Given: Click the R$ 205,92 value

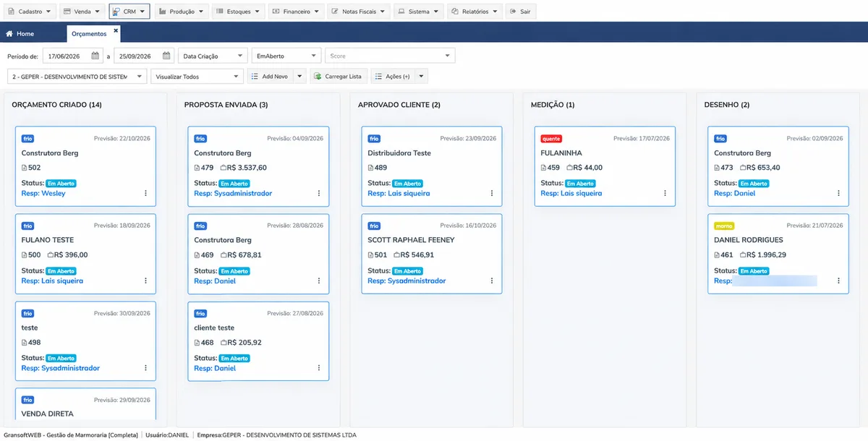Looking at the screenshot, I should pyautogui.click(x=244, y=343).
